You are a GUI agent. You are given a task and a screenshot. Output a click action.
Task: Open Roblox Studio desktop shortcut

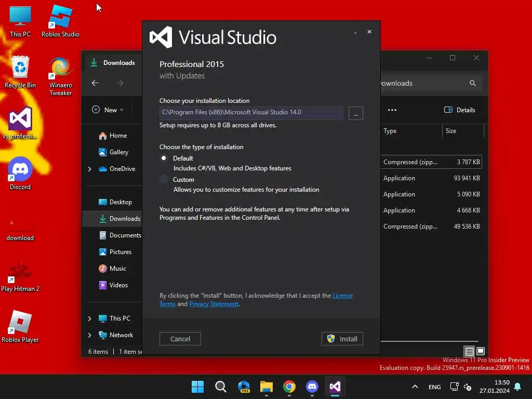tap(60, 22)
